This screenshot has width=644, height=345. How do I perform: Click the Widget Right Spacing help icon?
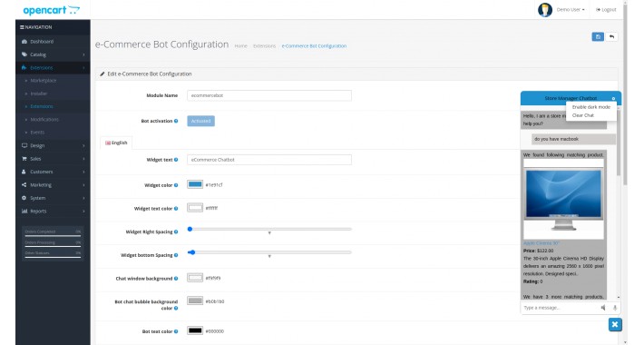pyautogui.click(x=176, y=232)
